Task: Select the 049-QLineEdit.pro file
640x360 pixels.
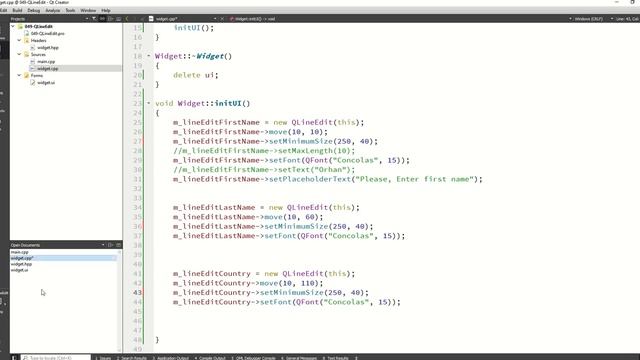Action: pos(47,33)
